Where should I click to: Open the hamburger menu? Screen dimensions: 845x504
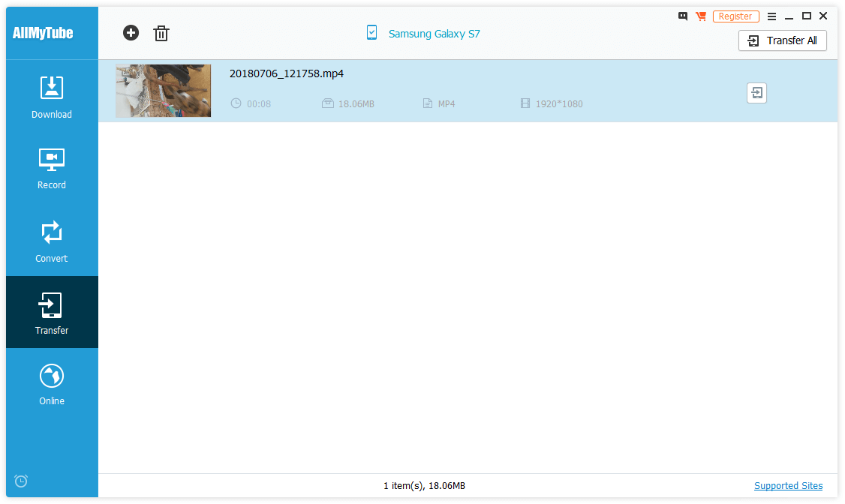(x=771, y=16)
